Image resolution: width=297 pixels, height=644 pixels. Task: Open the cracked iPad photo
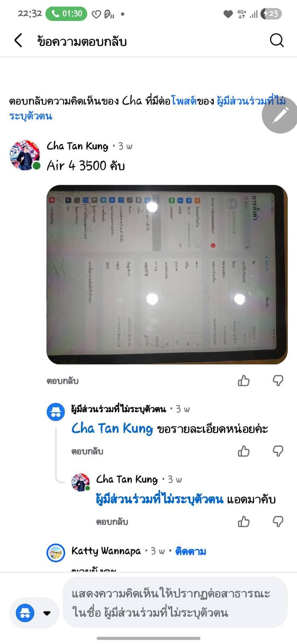coord(167,275)
